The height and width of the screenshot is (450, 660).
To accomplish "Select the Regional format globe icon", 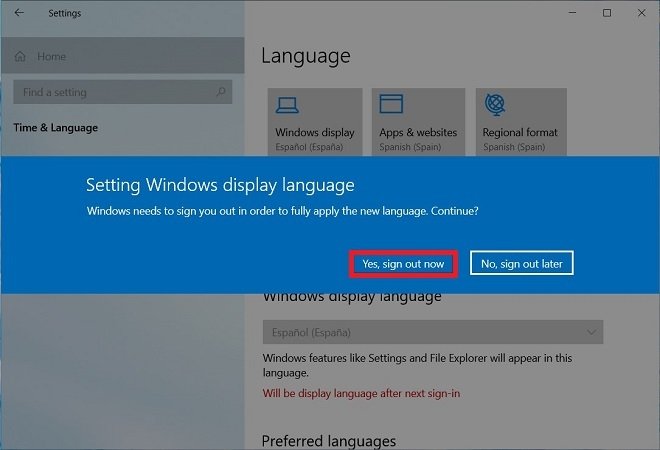I will click(495, 104).
